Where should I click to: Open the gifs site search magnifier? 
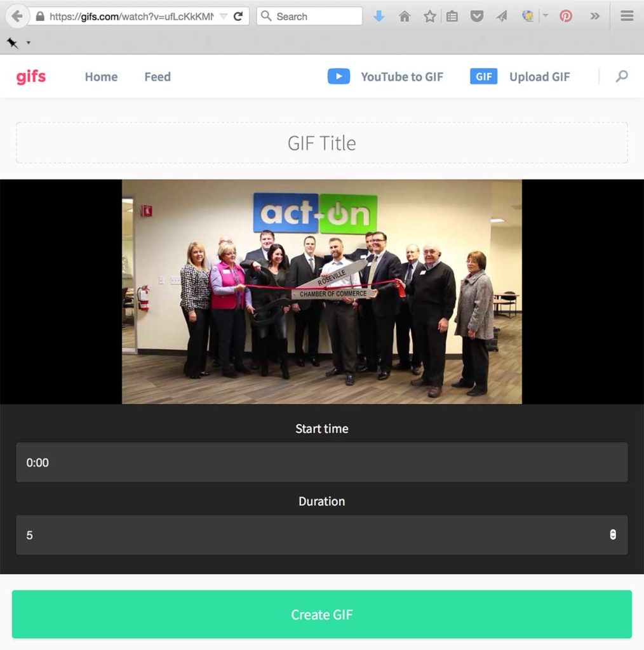[622, 76]
